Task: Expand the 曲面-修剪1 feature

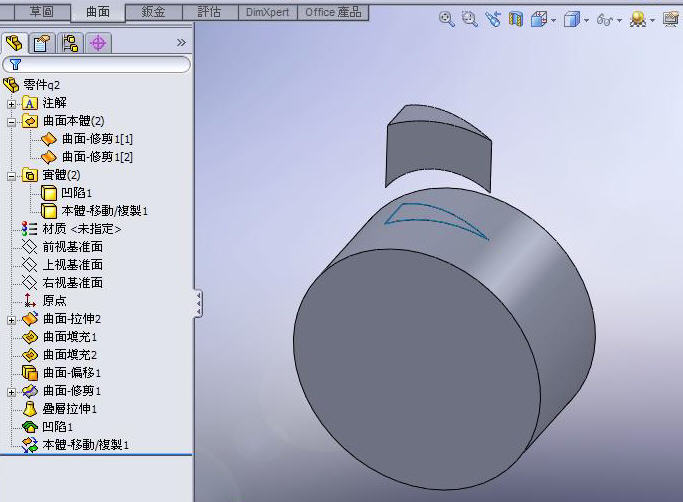Action: coord(12,392)
